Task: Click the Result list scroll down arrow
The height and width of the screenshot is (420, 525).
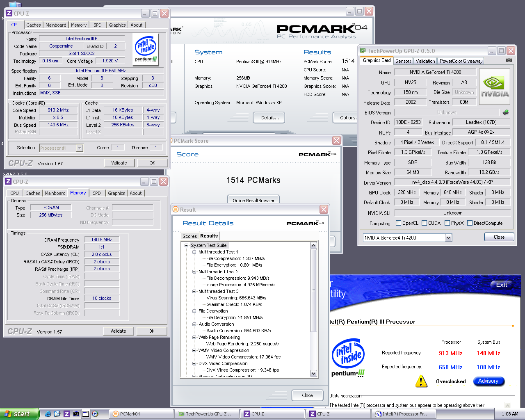Action: pos(314,373)
